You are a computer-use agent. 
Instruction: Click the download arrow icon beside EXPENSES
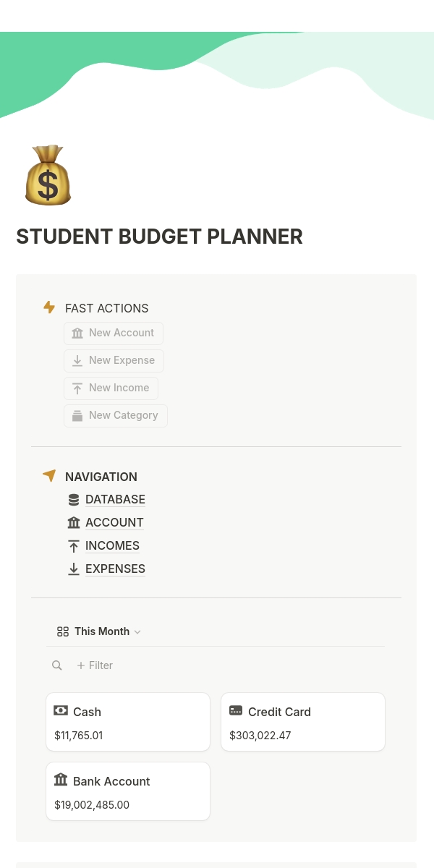point(74,569)
